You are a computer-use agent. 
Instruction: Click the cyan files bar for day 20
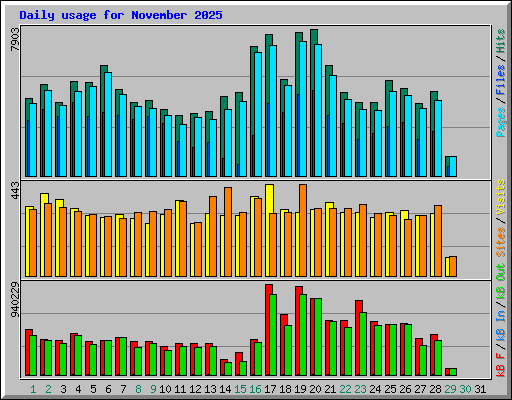pyautogui.click(x=318, y=110)
